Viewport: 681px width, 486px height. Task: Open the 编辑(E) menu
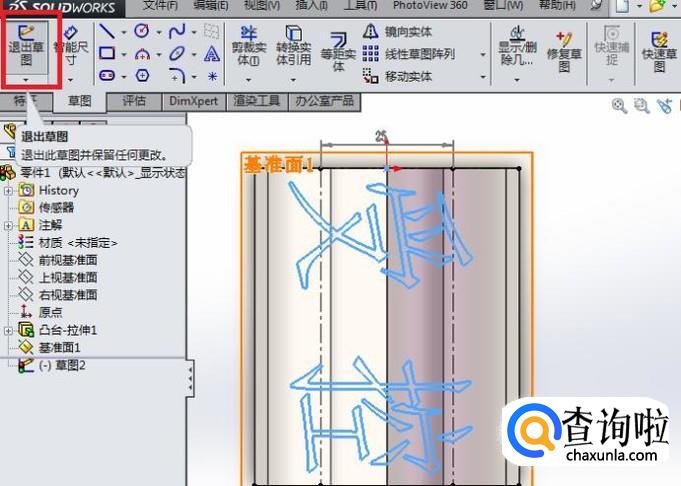211,6
